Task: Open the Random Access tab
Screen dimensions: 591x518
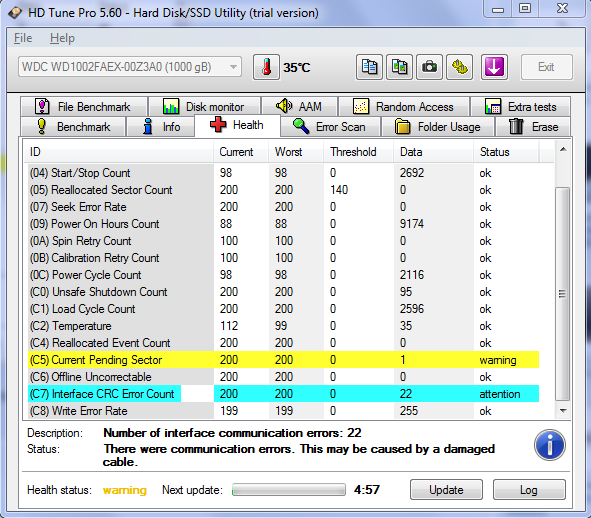Action: (x=404, y=107)
